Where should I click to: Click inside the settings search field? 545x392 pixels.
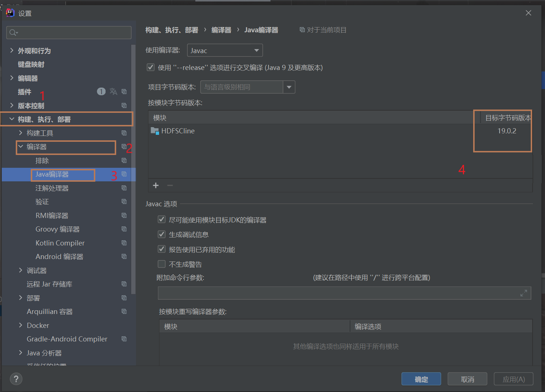(x=69, y=33)
